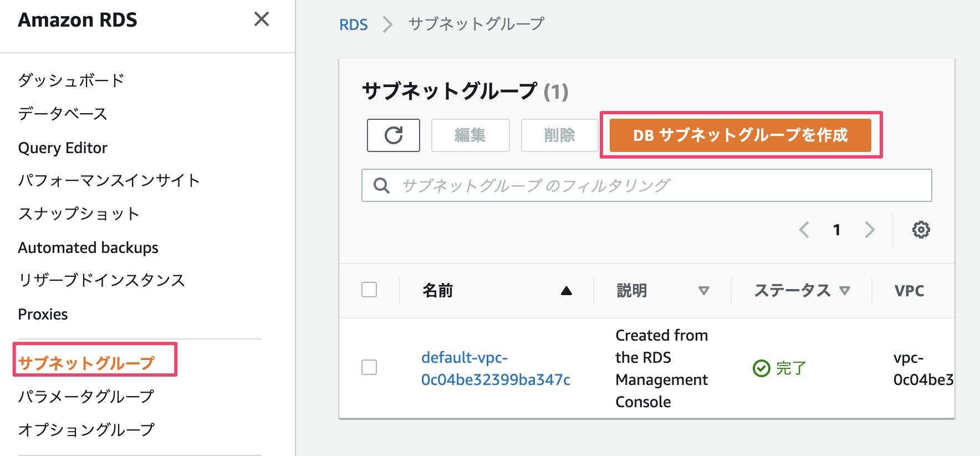The width and height of the screenshot is (980, 456).
Task: Click DB サブネットグループを作成 button
Action: pos(740,135)
